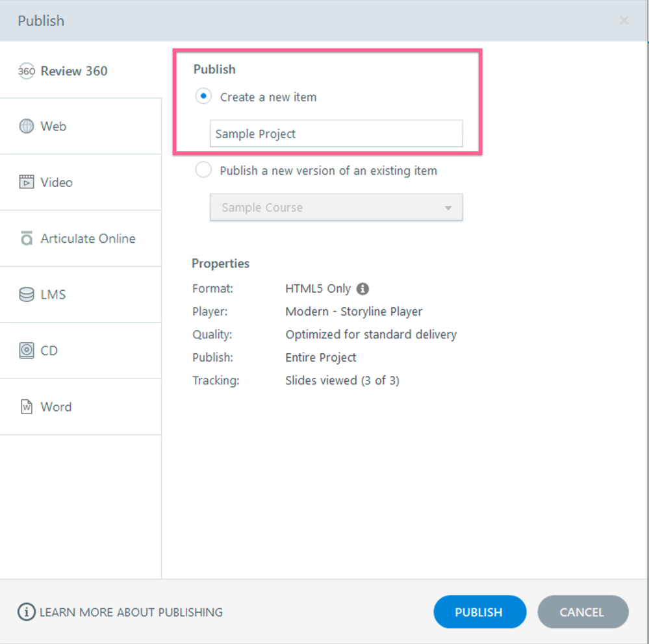Image resolution: width=649 pixels, height=644 pixels.
Task: Switch to the Web tab label
Action: coord(53,127)
